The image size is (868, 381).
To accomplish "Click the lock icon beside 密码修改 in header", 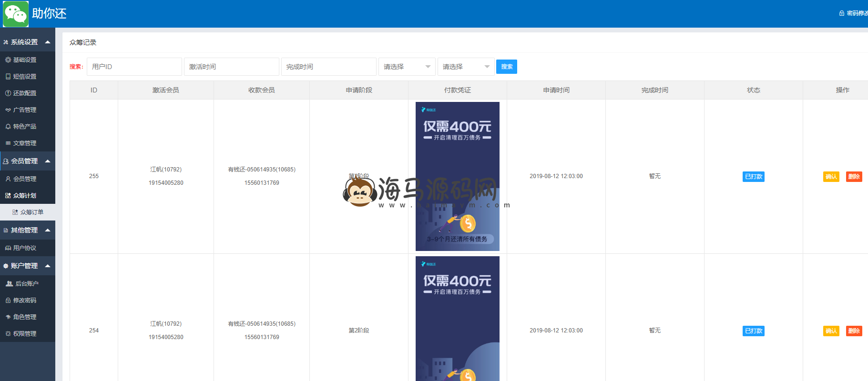I will tap(842, 13).
